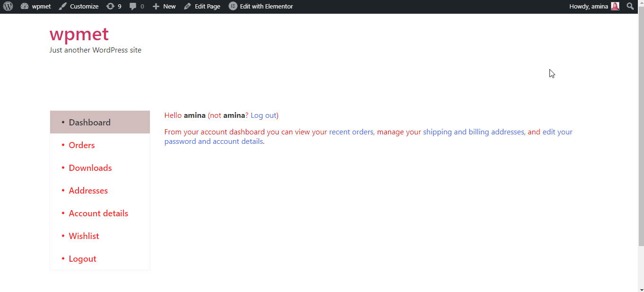Click Customize in the admin bar

[x=79, y=7]
